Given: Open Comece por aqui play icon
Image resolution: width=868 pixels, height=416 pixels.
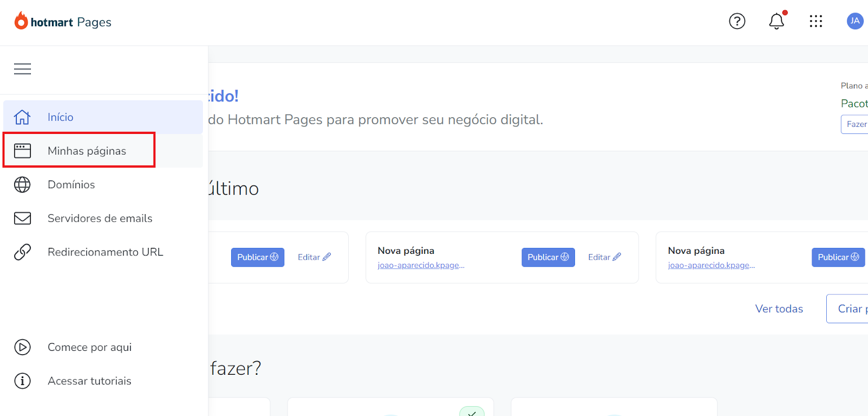Looking at the screenshot, I should click(x=22, y=347).
